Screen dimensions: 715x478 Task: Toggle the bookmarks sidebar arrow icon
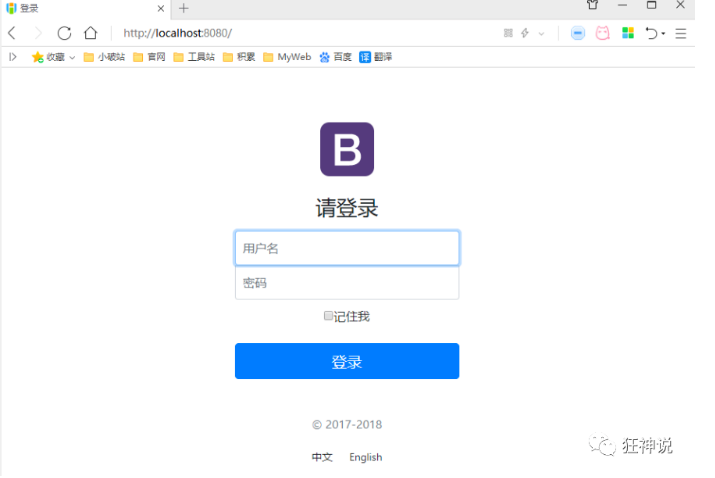[13, 57]
